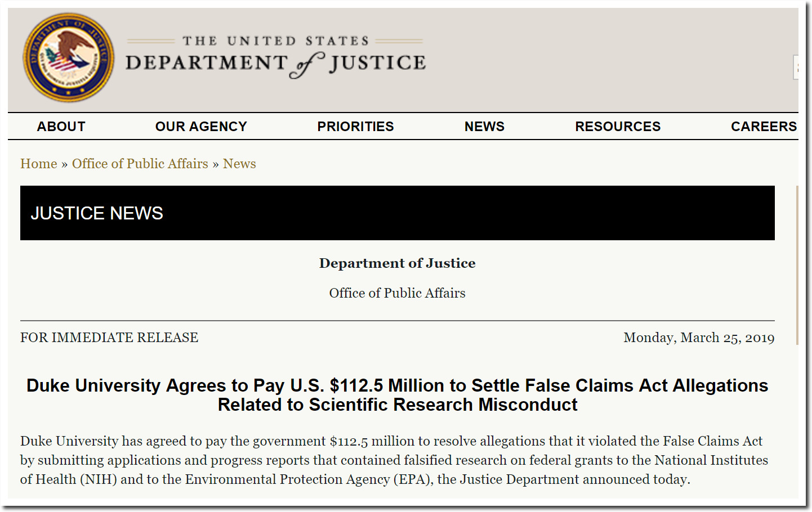
Task: Click the Department of Justice seal
Action: coord(68,58)
